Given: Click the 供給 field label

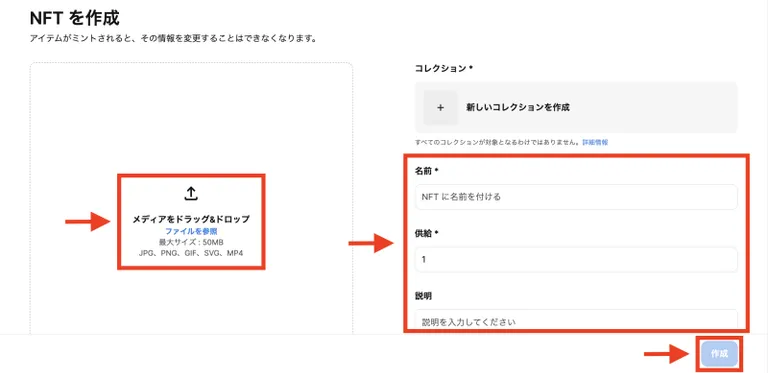Looking at the screenshot, I should pyautogui.click(x=426, y=233).
